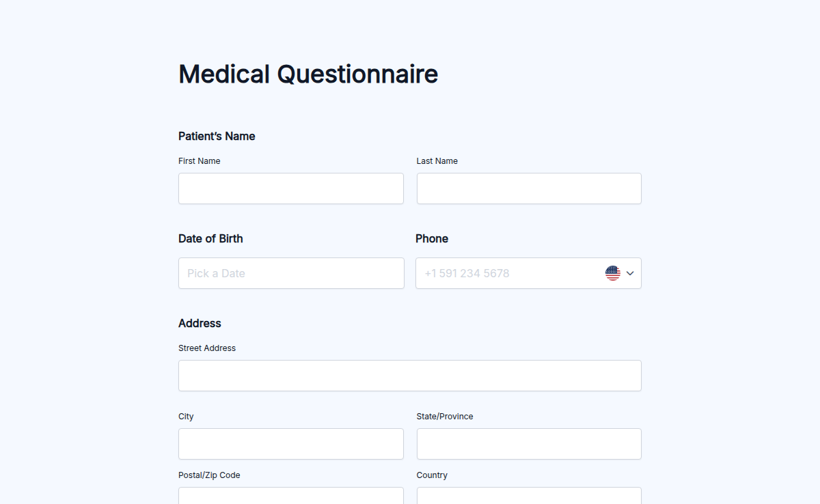Click the Patient's Name section heading
The width and height of the screenshot is (820, 504).
pyautogui.click(x=217, y=136)
